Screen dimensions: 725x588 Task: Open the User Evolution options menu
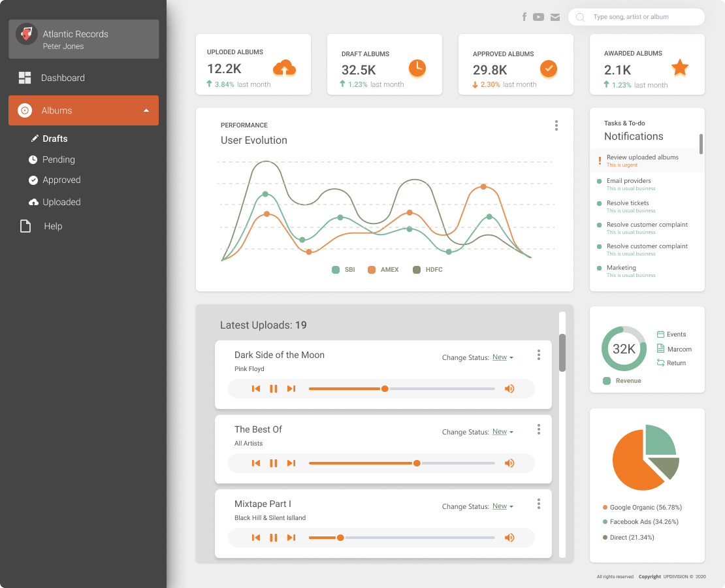tap(556, 125)
